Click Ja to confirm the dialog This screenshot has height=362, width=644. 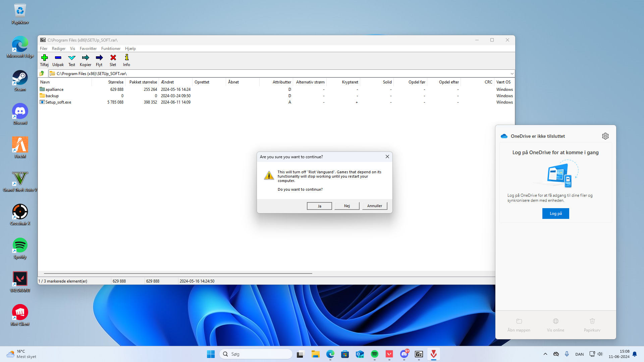319,206
